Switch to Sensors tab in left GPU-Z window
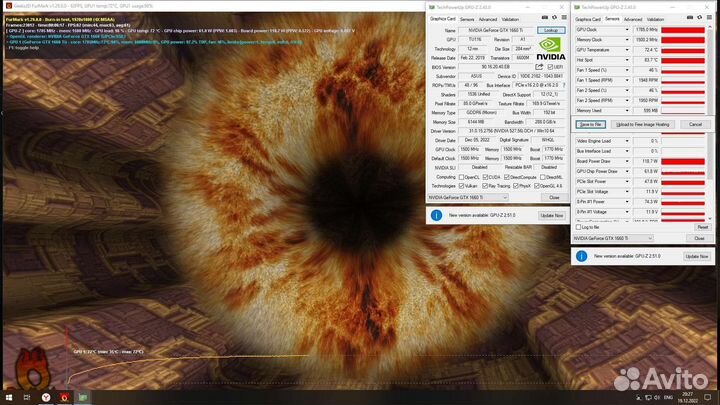Viewport: 720px width, 405px height. (x=467, y=19)
